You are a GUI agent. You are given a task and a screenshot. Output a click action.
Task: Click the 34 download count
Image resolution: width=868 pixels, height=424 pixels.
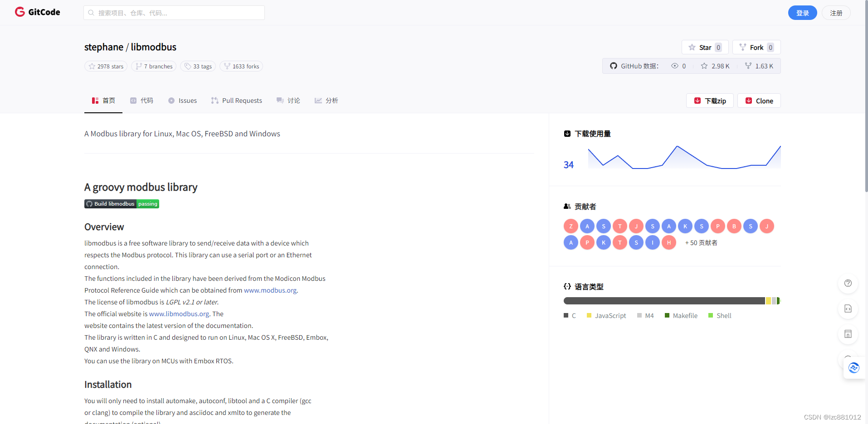pyautogui.click(x=569, y=165)
